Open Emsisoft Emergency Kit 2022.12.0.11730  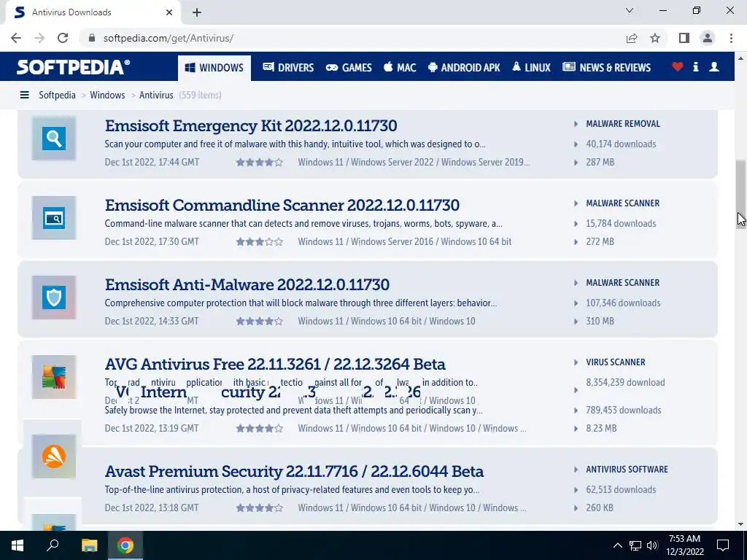point(251,125)
